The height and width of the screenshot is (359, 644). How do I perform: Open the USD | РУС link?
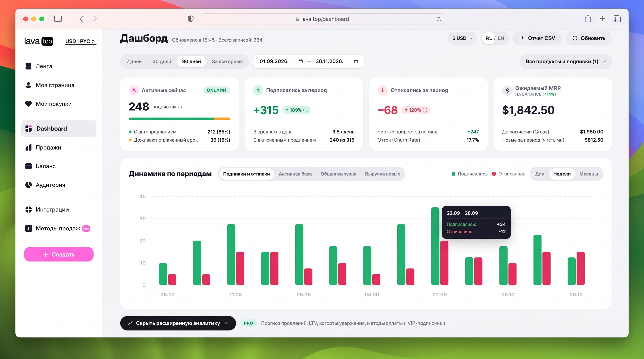click(80, 41)
